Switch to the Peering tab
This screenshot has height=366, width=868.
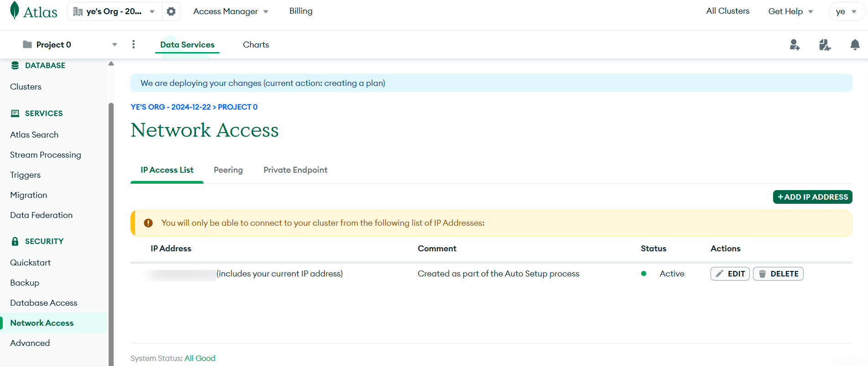coord(228,170)
